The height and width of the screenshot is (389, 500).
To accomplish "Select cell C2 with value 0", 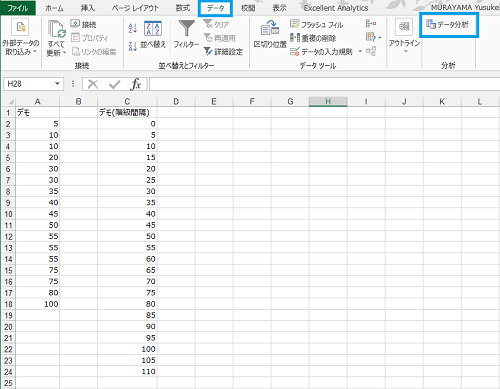I will click(127, 124).
